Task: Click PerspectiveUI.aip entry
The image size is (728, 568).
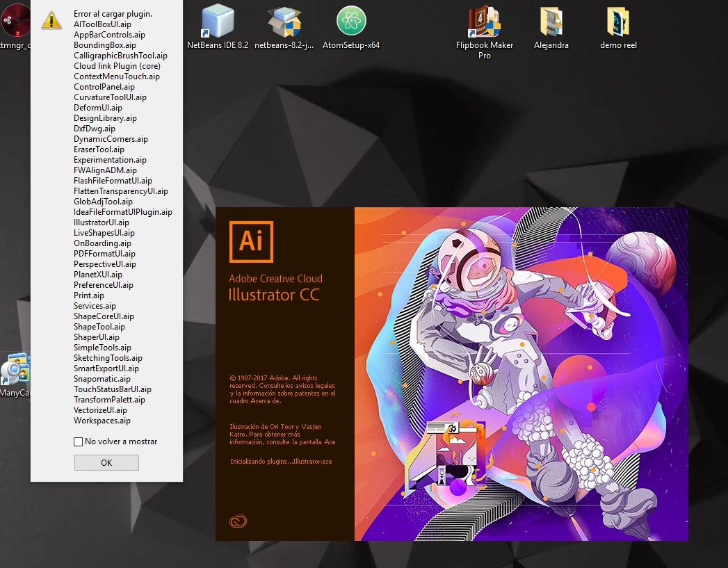Action: [104, 264]
